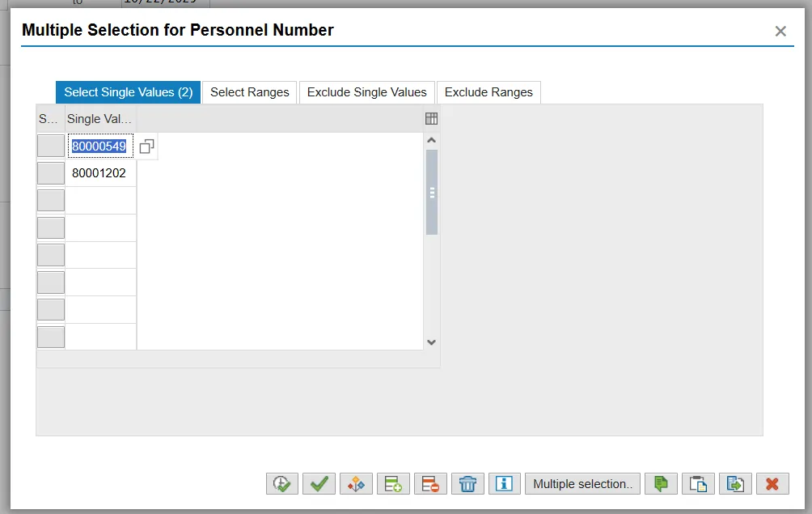Open the Exclude Single Values tab
The width and height of the screenshot is (812, 514).
(366, 92)
